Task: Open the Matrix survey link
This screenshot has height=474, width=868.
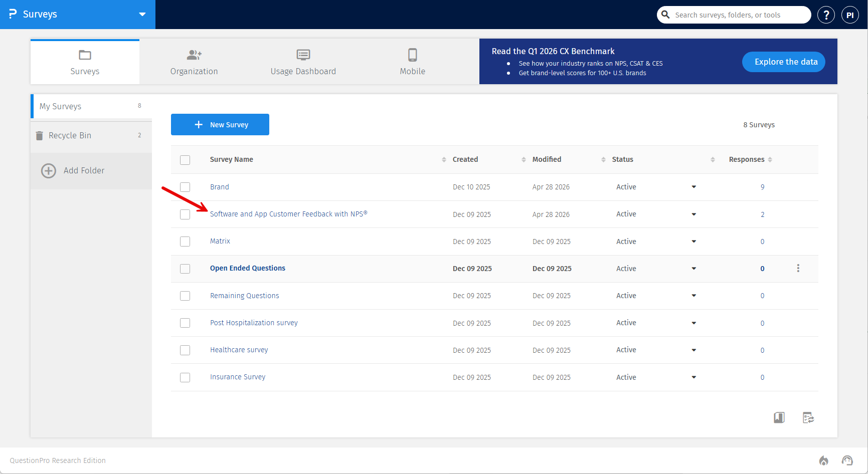Action: point(220,241)
